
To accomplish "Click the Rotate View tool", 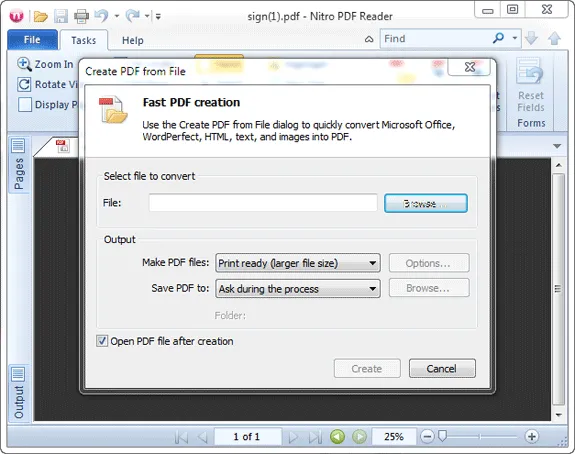I will (48, 84).
